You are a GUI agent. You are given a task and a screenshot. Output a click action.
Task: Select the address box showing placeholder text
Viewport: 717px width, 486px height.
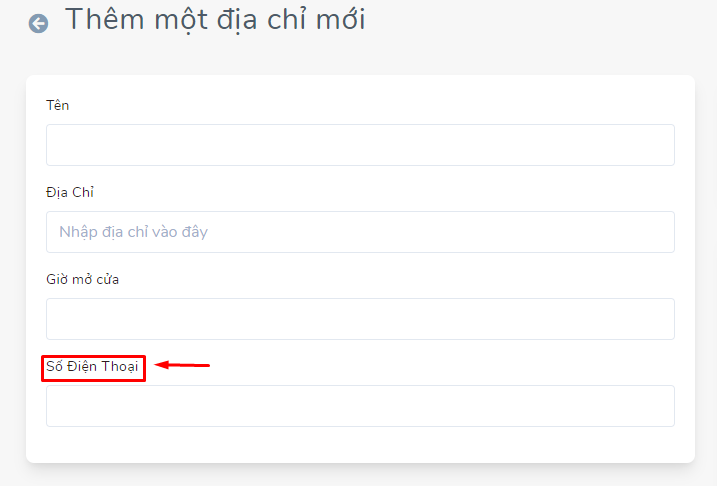[x=360, y=232]
